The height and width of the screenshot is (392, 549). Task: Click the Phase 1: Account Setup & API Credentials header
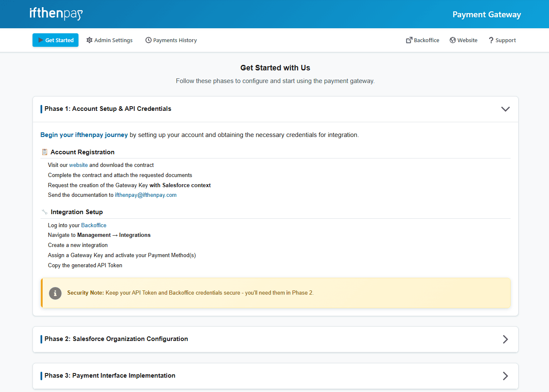click(276, 109)
